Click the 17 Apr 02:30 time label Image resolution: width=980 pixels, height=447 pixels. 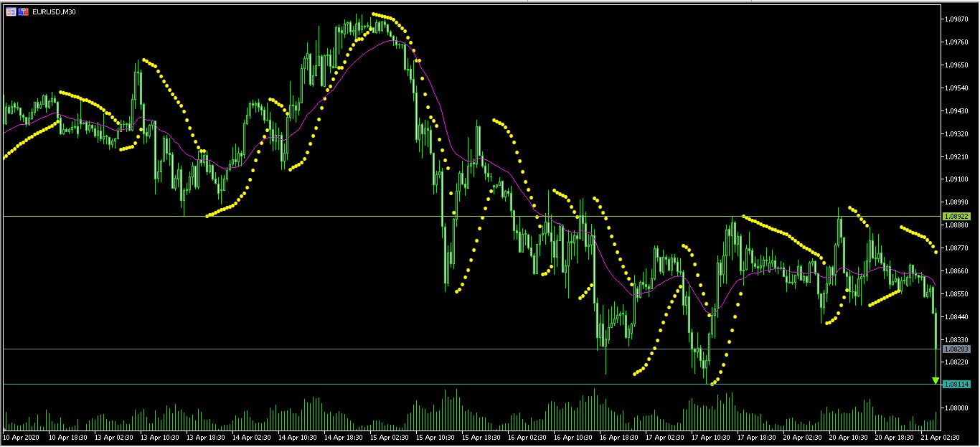coord(664,436)
